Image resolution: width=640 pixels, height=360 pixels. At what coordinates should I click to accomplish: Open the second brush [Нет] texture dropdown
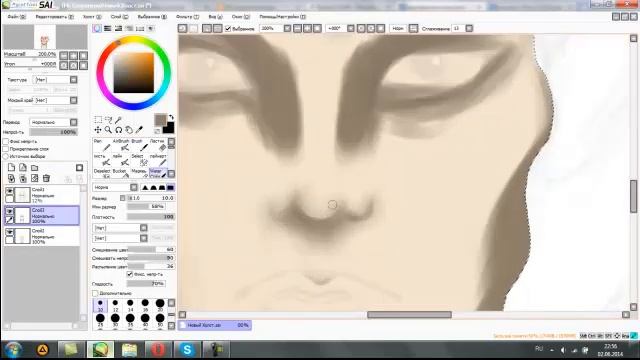tap(144, 238)
